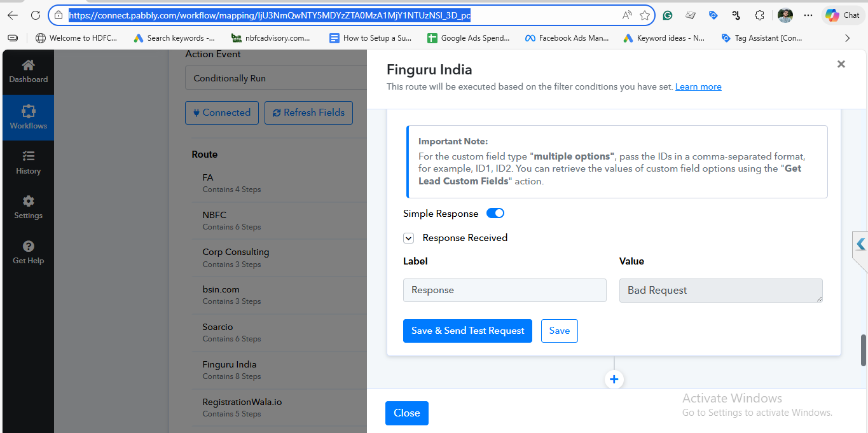868x433 pixels.
Task: Go back in the browser
Action: (x=13, y=15)
